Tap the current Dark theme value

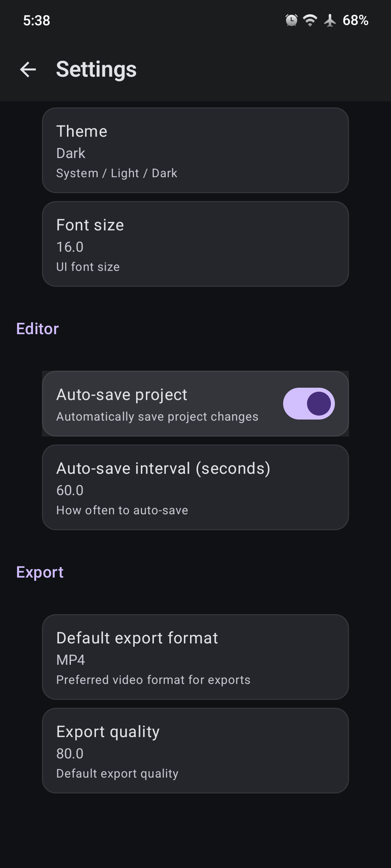pos(71,153)
